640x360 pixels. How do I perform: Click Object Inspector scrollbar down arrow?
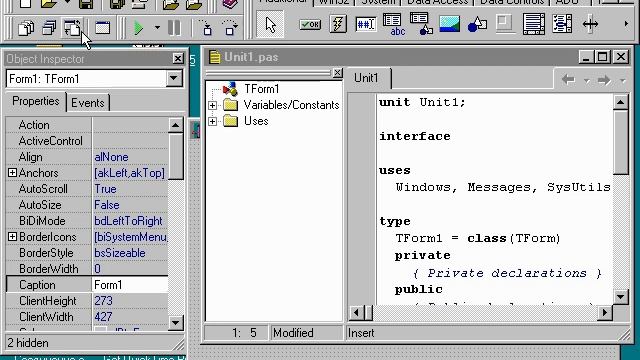pos(176,323)
